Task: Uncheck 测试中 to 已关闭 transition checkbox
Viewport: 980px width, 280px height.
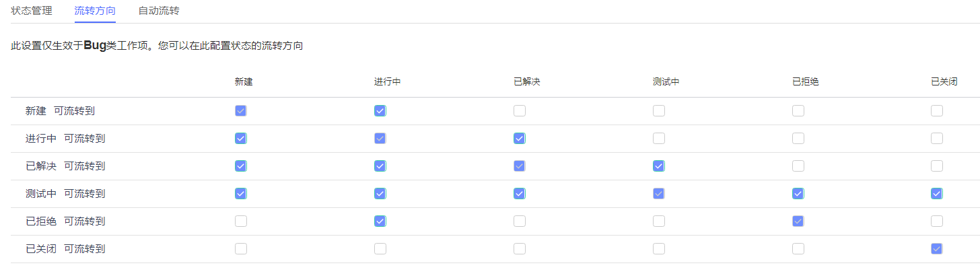Action: point(937,193)
